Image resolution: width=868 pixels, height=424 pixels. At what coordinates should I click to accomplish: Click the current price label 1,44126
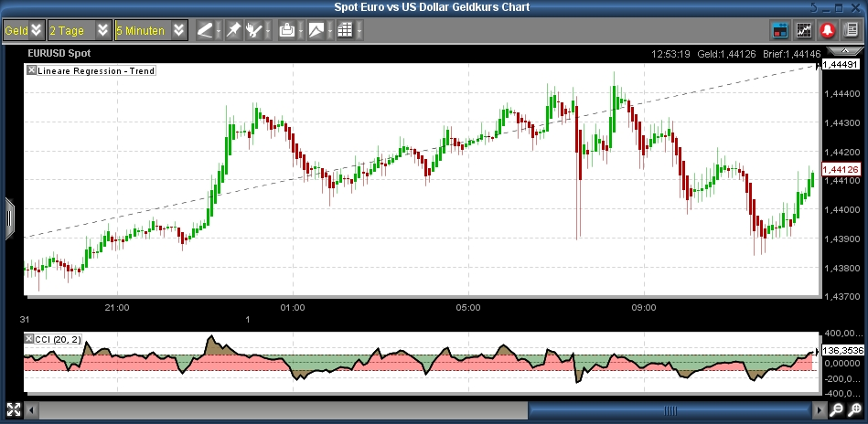tap(841, 169)
